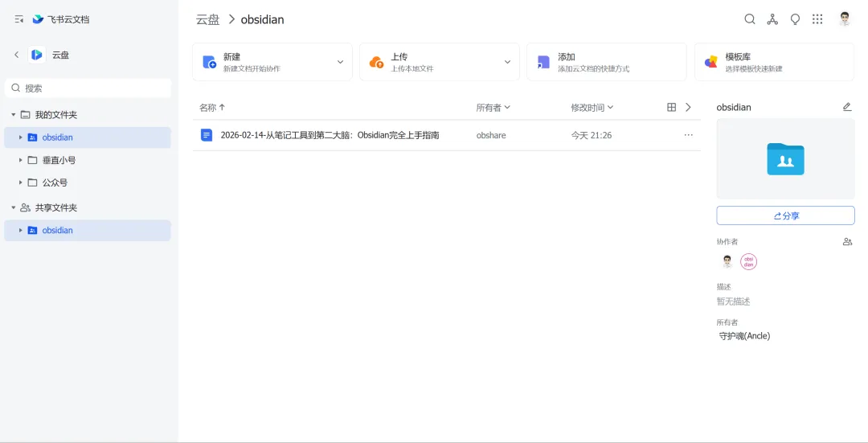Open the obsidian shared folder under 共享文件夹
This screenshot has height=443, width=868.
88,231
